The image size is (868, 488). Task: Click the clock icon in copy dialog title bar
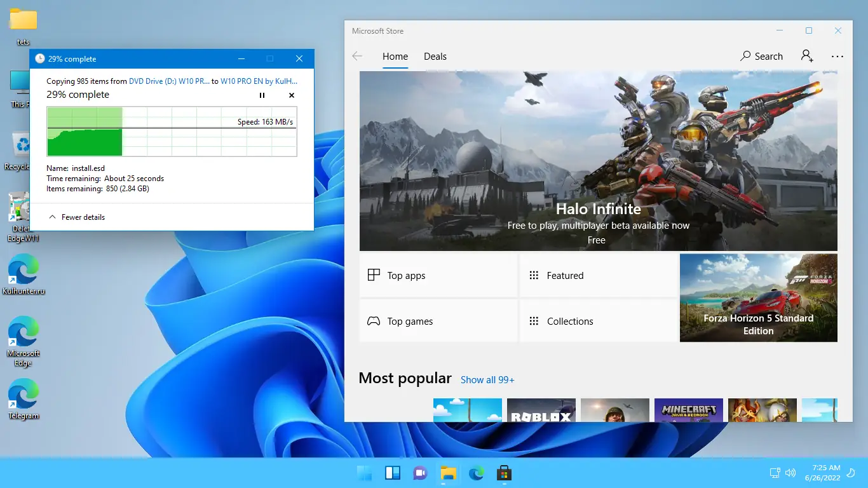(x=40, y=58)
